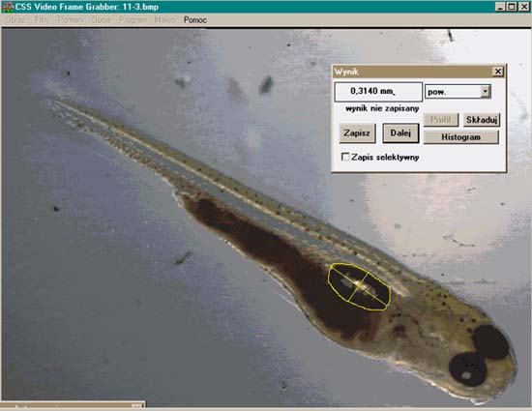Open the Histogram view
Viewport: 532px width, 411px height.
tap(461, 137)
